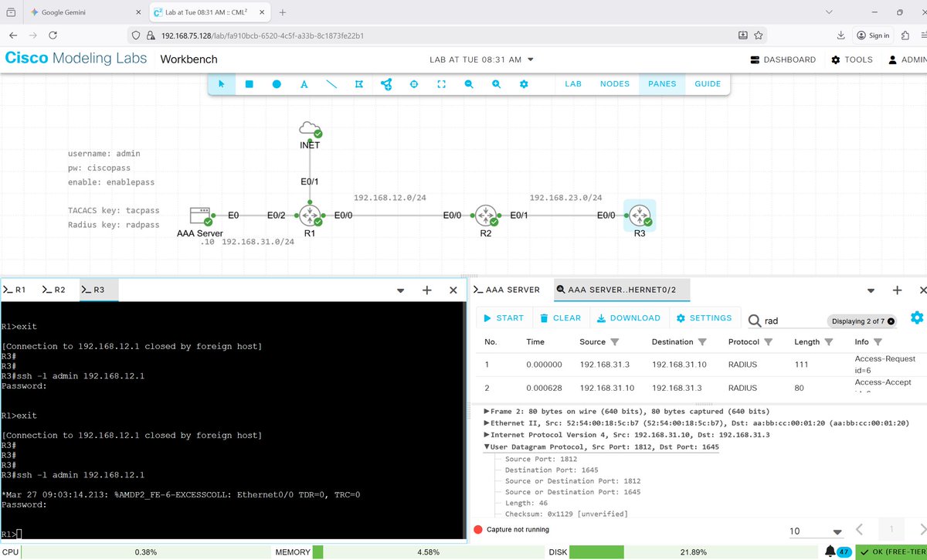Click the center-on-canvas crosshair icon
The image size is (927, 560).
[x=414, y=84]
